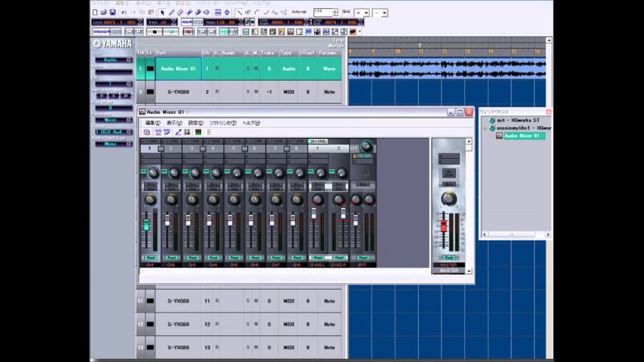Solo track 2 S-YXG50 in track list
The width and height of the screenshot is (644, 362).
[248, 92]
